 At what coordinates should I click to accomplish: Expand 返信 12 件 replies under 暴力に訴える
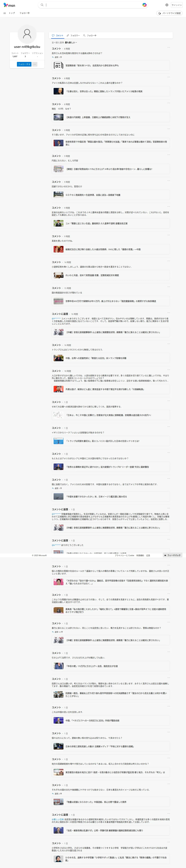[57, 632]
